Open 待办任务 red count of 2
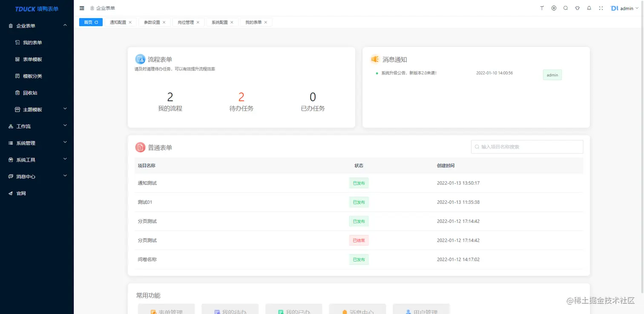644x314 pixels. (x=241, y=97)
